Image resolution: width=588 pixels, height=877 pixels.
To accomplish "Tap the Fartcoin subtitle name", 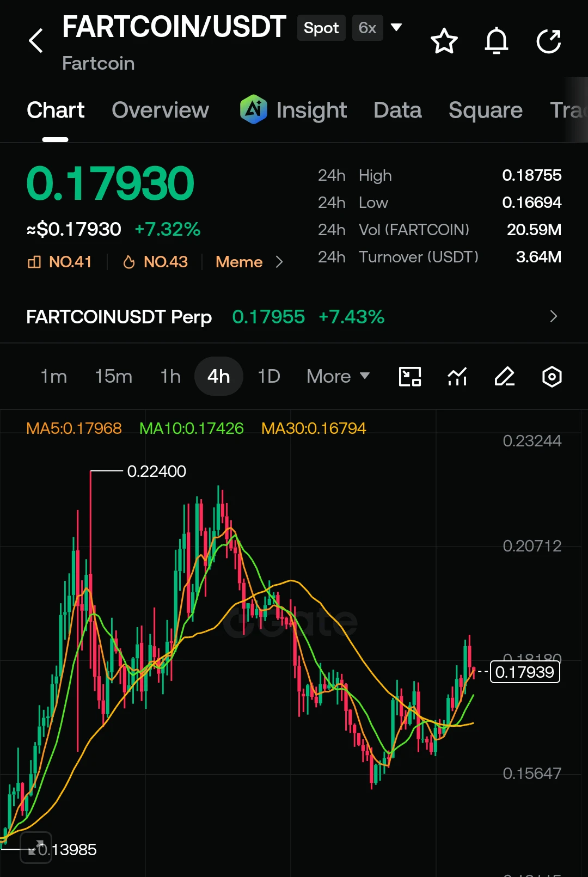I will pos(99,63).
